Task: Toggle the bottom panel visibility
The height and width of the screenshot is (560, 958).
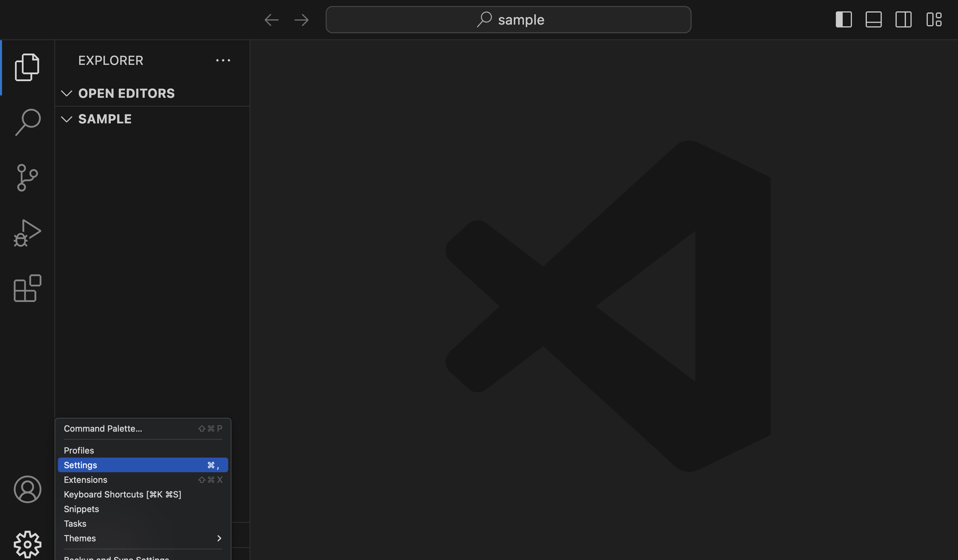Action: (873, 19)
